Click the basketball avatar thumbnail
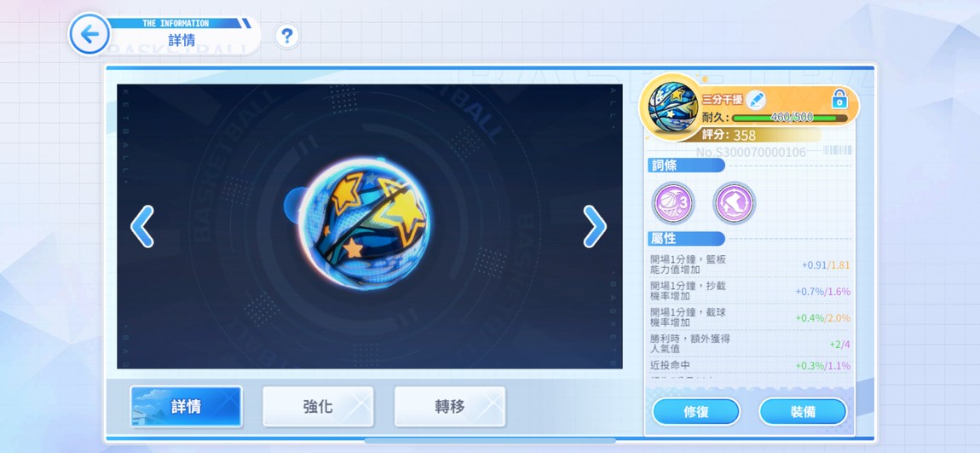 click(x=672, y=107)
